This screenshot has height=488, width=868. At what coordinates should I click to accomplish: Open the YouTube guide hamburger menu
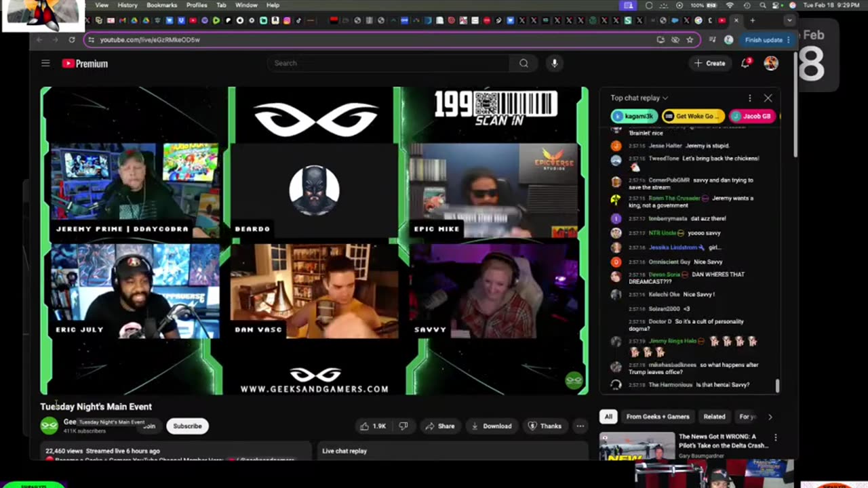coord(45,64)
